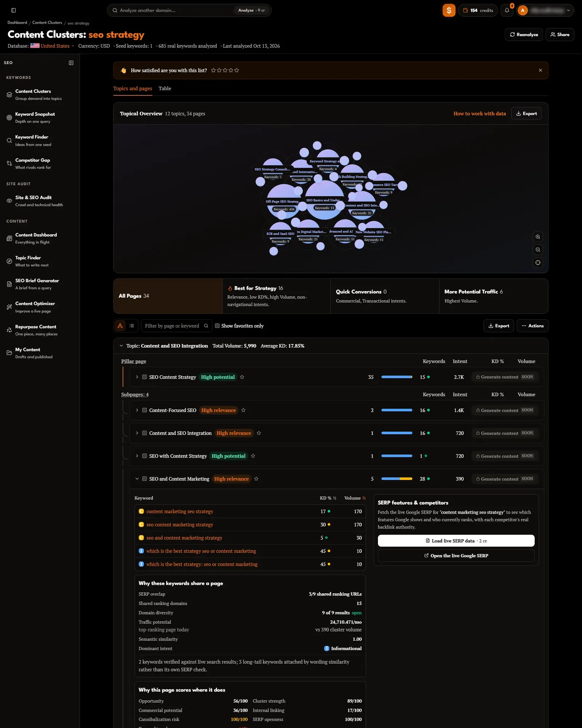Open How to work with data link
This screenshot has height=728, width=582.
click(x=479, y=114)
